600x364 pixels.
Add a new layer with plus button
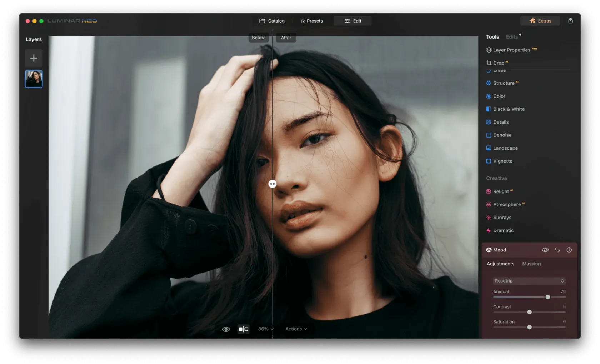coord(34,58)
